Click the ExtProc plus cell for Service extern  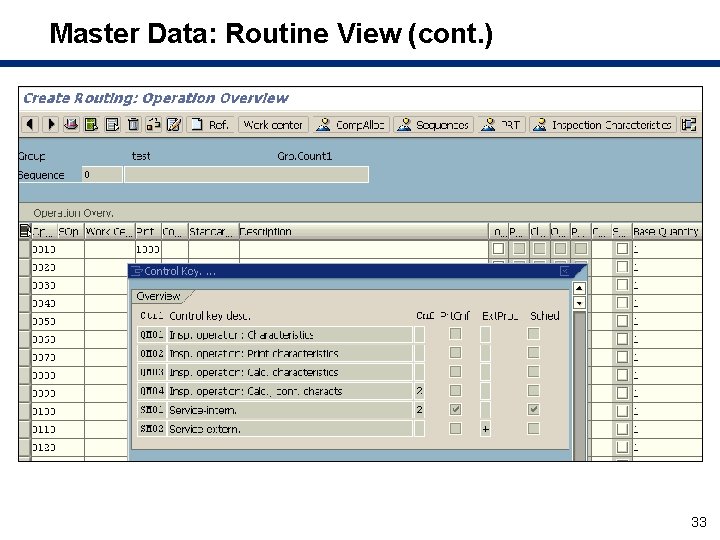pos(485,429)
